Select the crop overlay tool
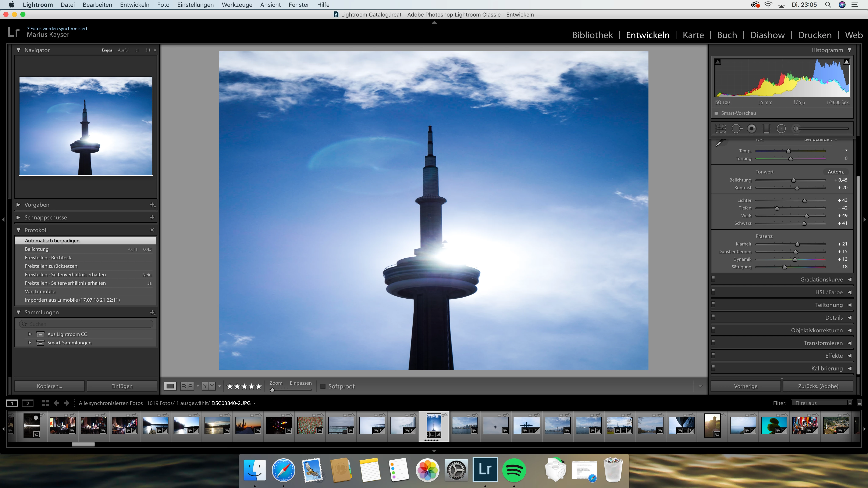Screen dimensions: 868x488 [721, 129]
